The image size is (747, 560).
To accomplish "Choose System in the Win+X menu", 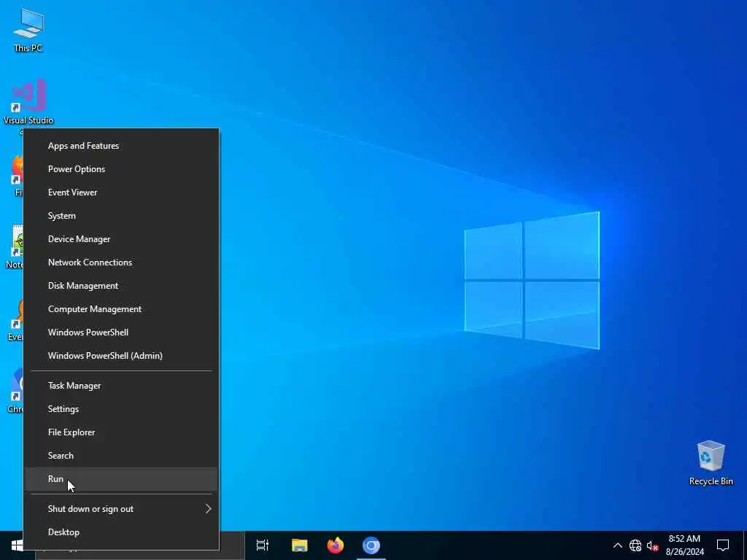I will [x=122, y=216].
